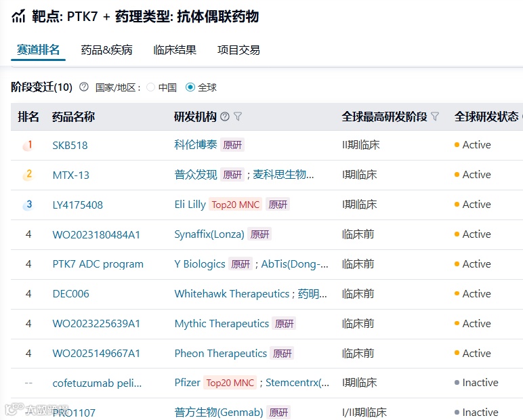Open drug link DEC006
This screenshot has width=523, height=420.
click(70, 294)
